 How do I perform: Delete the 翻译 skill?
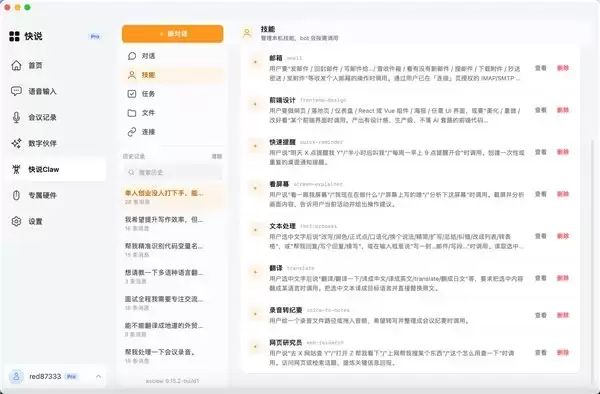[562, 278]
